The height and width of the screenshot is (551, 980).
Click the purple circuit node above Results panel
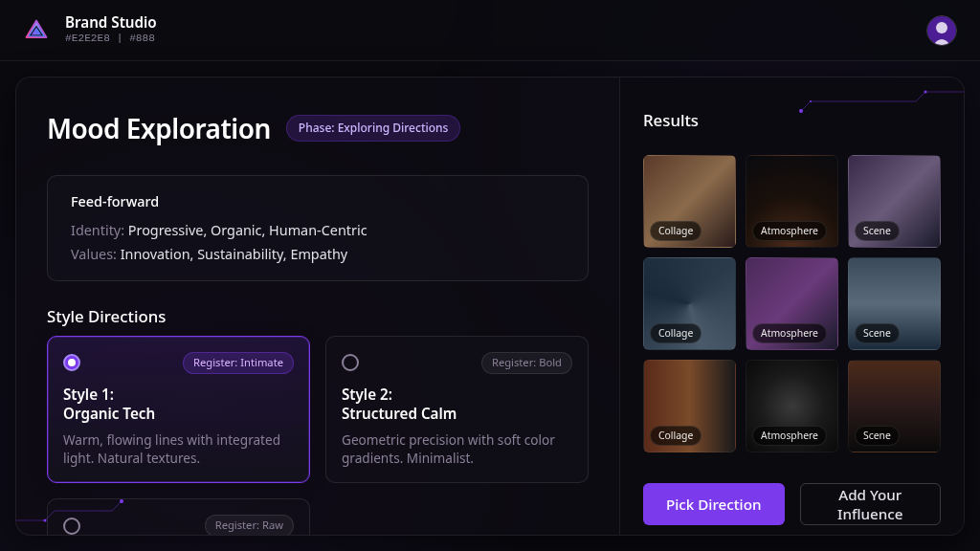click(801, 109)
